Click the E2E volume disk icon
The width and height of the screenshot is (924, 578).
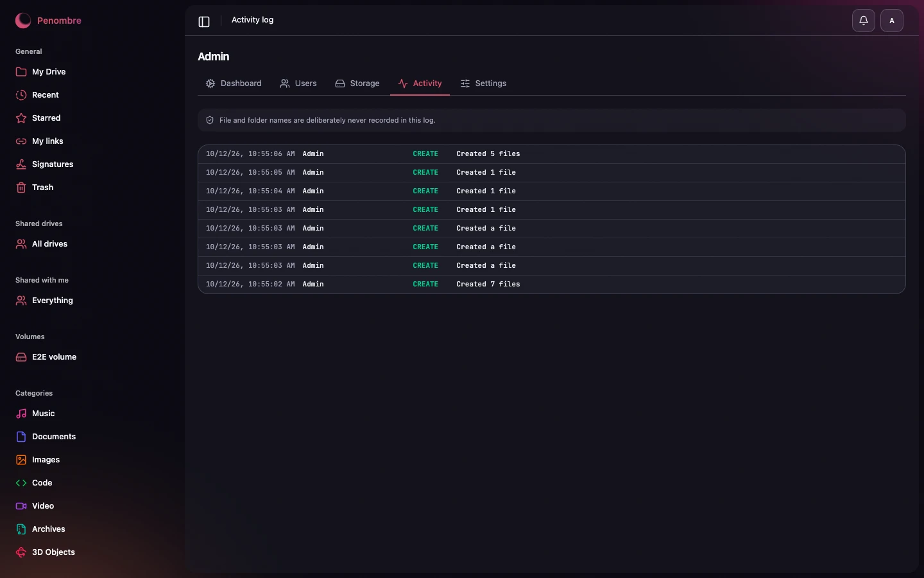click(21, 357)
